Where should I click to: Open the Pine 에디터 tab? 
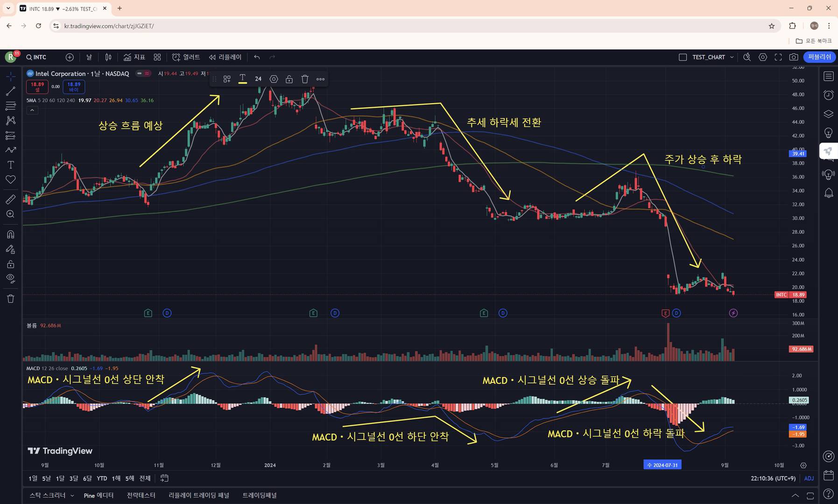click(x=99, y=495)
